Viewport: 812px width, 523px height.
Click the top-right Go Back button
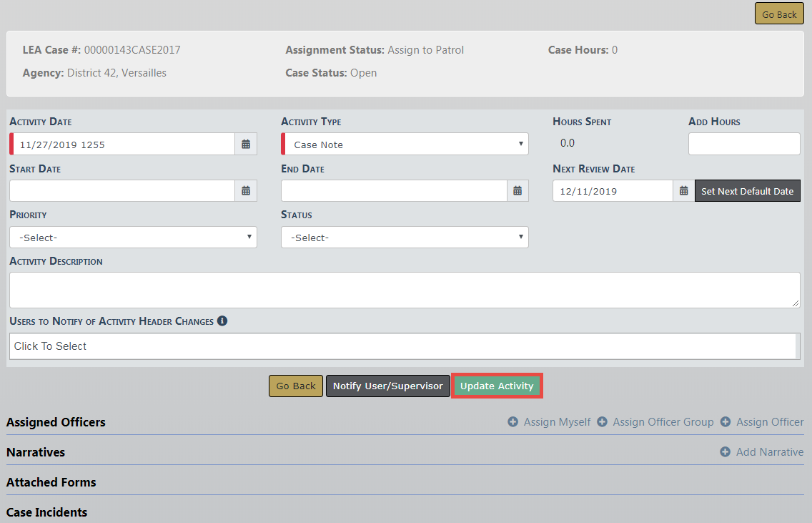[x=778, y=14]
